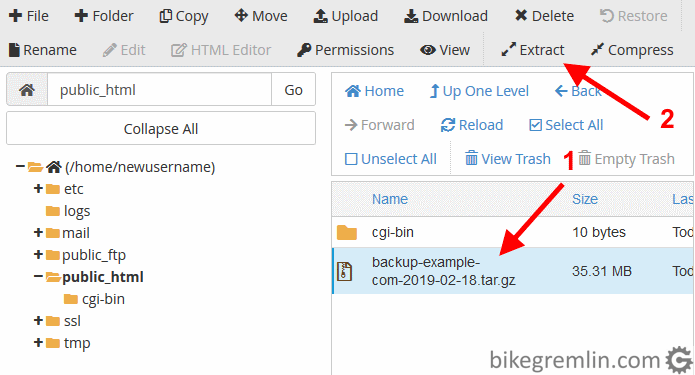Rename the selected file

(43, 50)
